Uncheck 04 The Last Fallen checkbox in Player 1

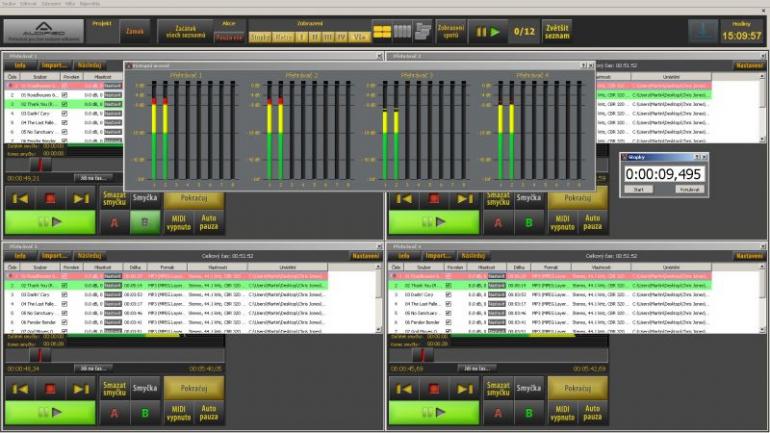pos(64,123)
